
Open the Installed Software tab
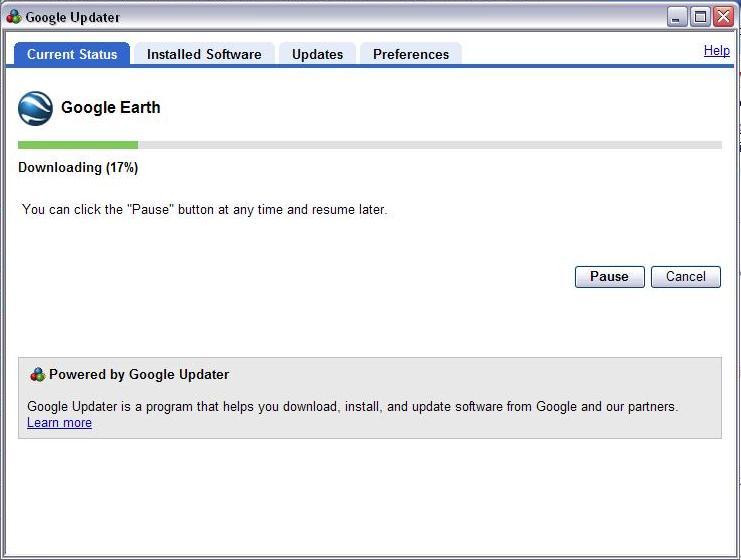(204, 54)
